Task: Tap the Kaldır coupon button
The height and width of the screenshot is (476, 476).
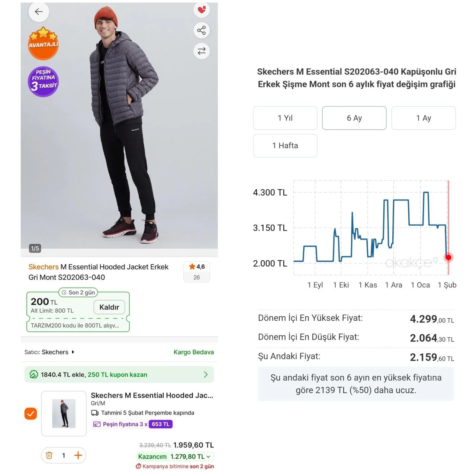Action: (x=109, y=307)
